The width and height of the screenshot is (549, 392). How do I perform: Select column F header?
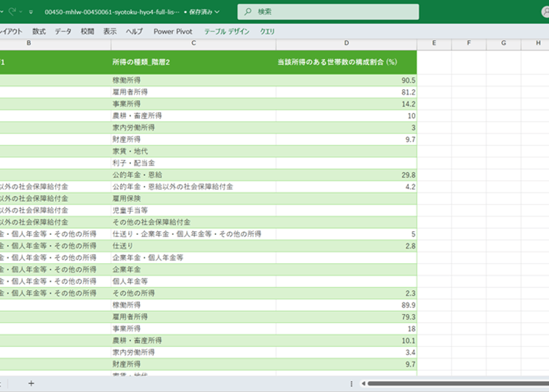pyautogui.click(x=469, y=43)
